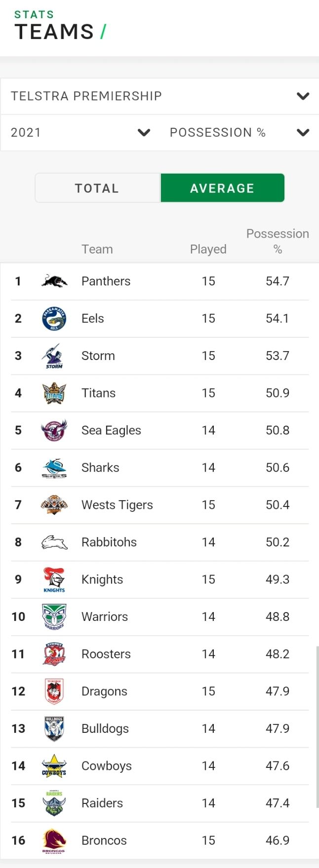Expand the Possession % stat dropdown
The width and height of the screenshot is (319, 868).
tap(239, 133)
